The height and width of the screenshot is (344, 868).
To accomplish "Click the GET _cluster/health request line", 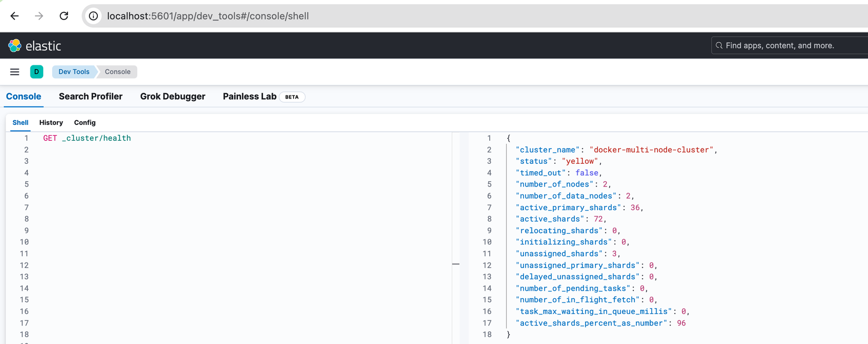I will pos(87,138).
